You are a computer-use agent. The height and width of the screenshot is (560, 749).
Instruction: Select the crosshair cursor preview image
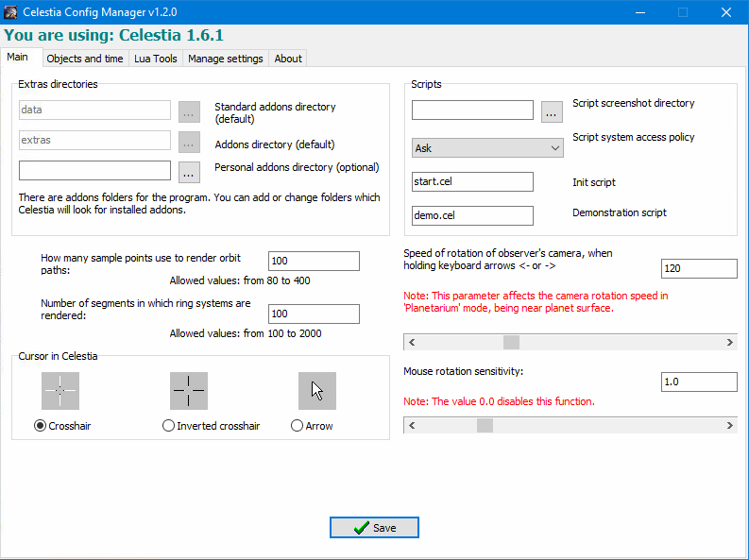click(x=60, y=391)
